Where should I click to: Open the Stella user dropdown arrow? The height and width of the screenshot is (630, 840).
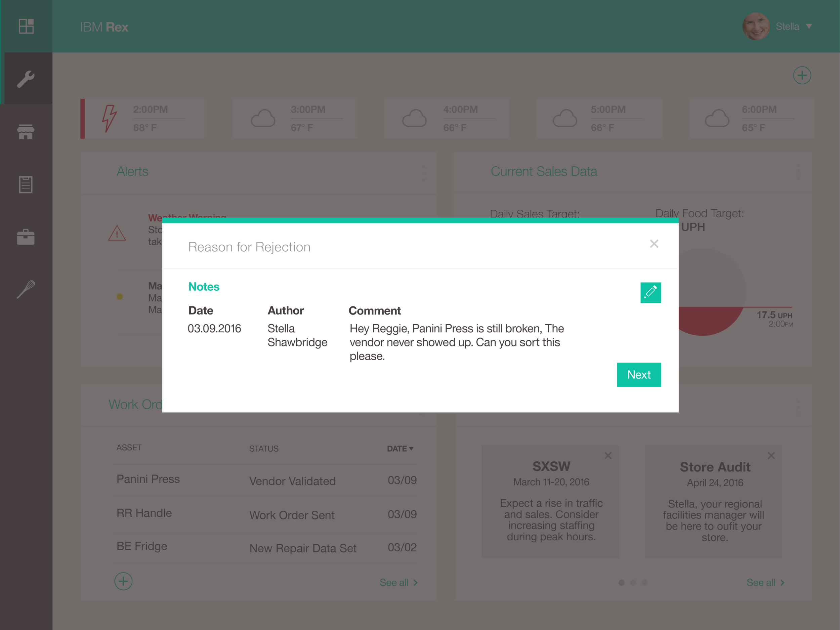809,26
